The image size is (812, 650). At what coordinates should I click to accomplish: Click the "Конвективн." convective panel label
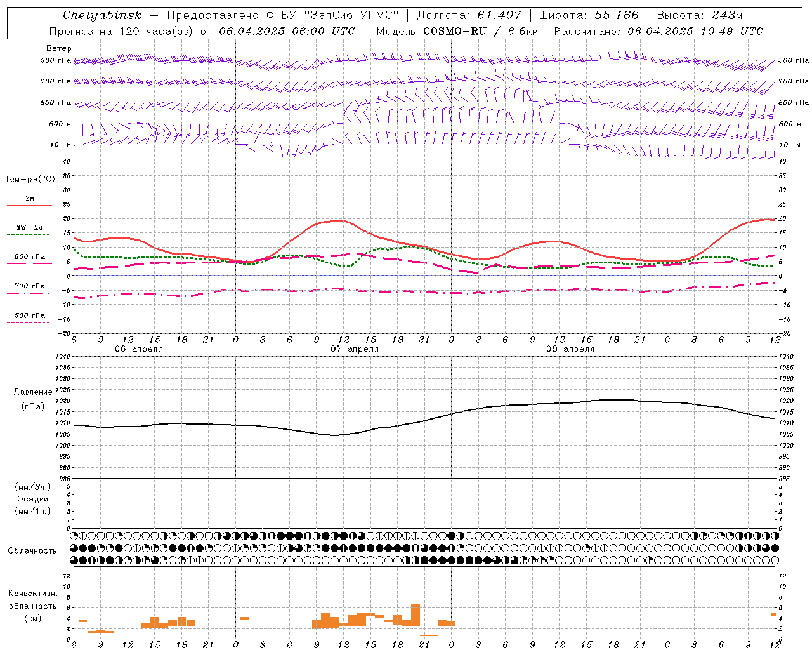click(33, 594)
